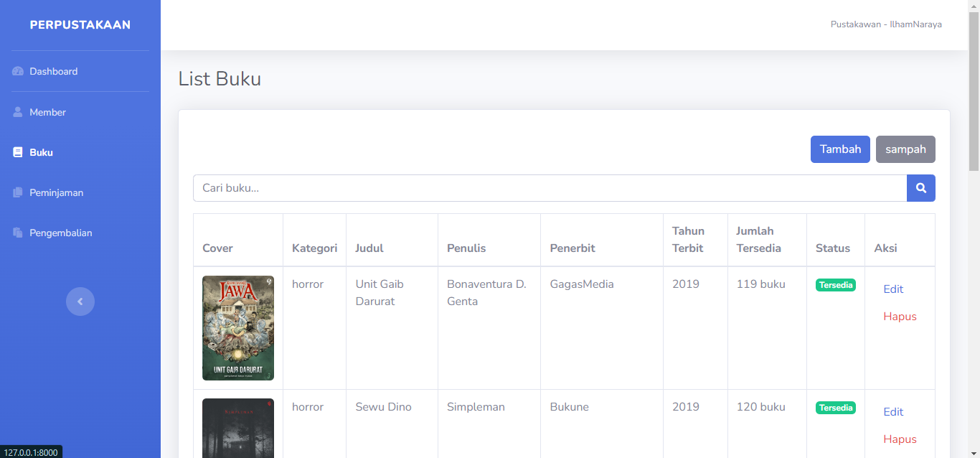Open the Dashboard menu item
The width and height of the screenshot is (980, 458).
tap(80, 71)
